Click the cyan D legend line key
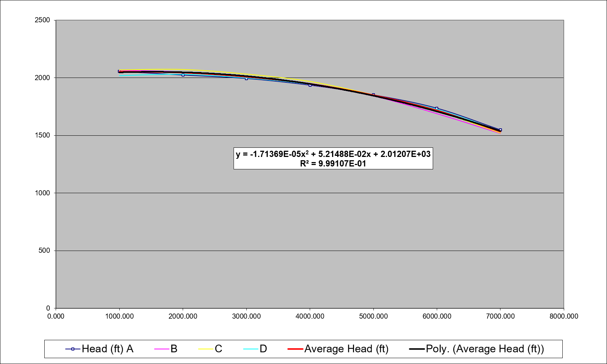This screenshot has width=607, height=364. [251, 349]
